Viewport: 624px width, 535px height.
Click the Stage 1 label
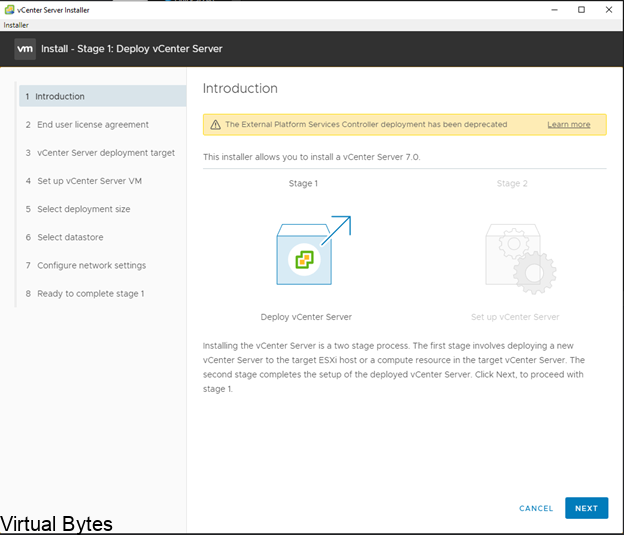click(x=303, y=184)
